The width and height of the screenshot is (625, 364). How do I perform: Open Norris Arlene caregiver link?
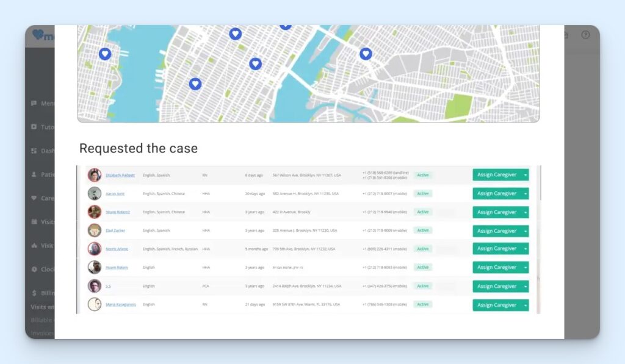point(117,249)
